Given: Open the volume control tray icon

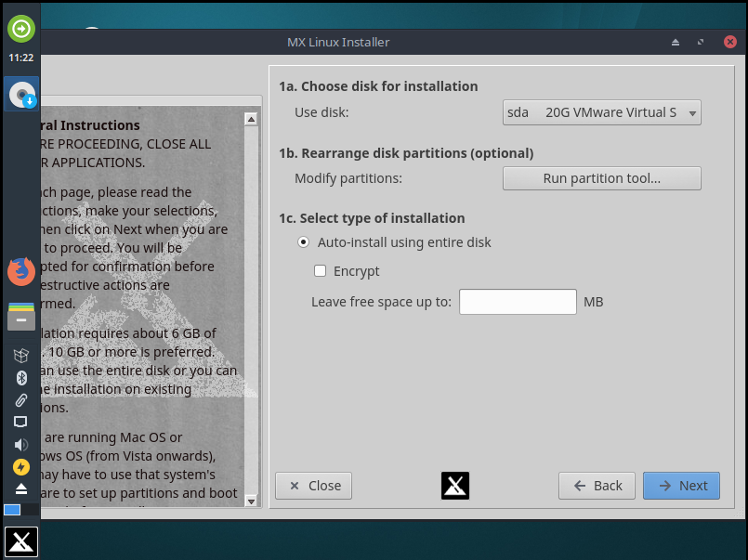Looking at the screenshot, I should (x=20, y=444).
